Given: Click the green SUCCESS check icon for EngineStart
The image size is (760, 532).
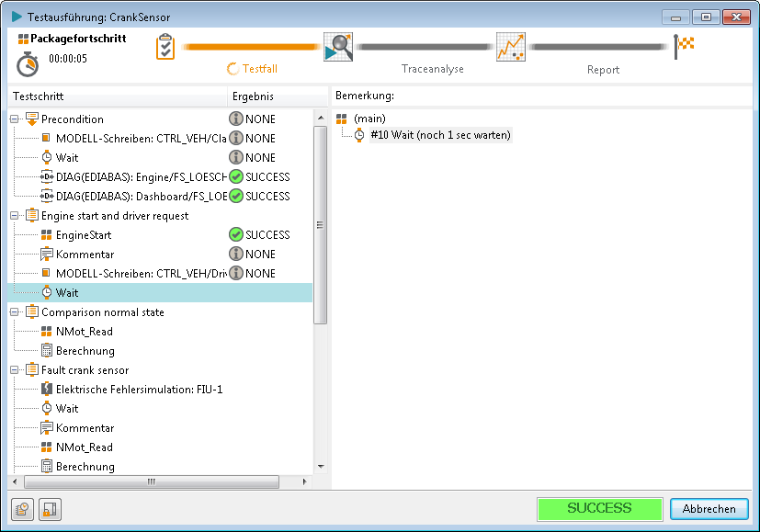Looking at the screenshot, I should [x=236, y=234].
